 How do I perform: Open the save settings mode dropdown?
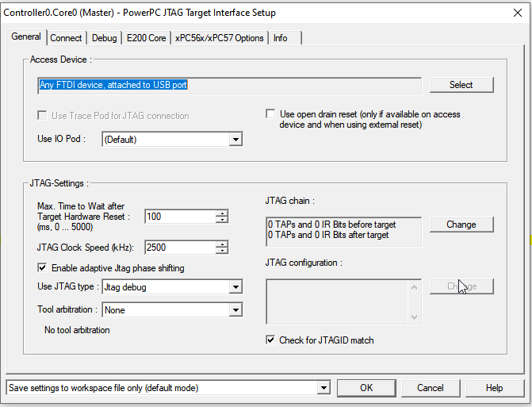point(323,388)
